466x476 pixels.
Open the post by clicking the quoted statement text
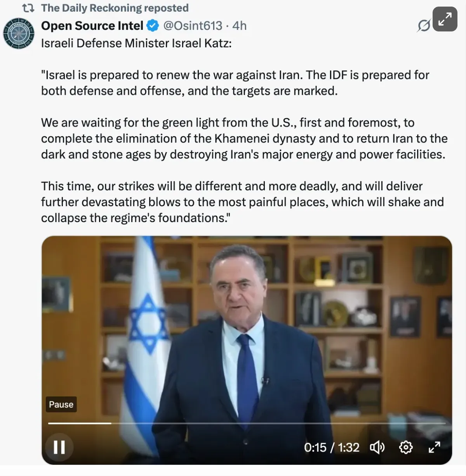244,146
